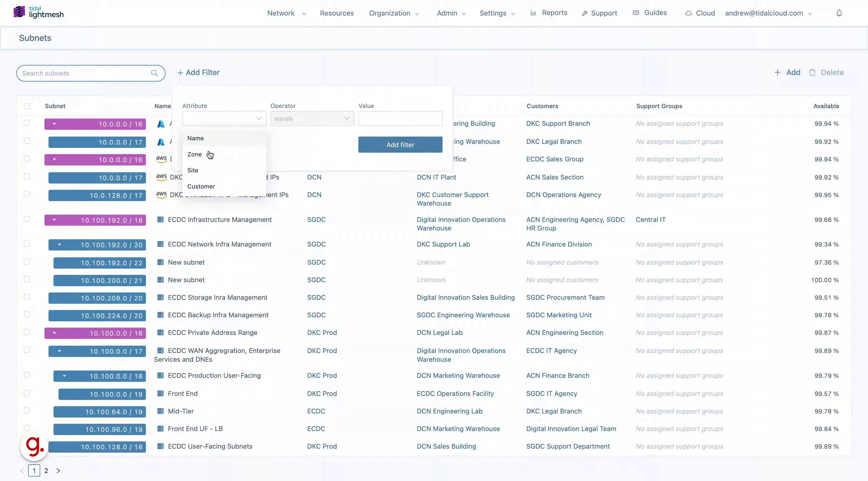This screenshot has width=868, height=481.
Task: Click the AWS icon on the DCN IT Plant row
Action: click(161, 177)
